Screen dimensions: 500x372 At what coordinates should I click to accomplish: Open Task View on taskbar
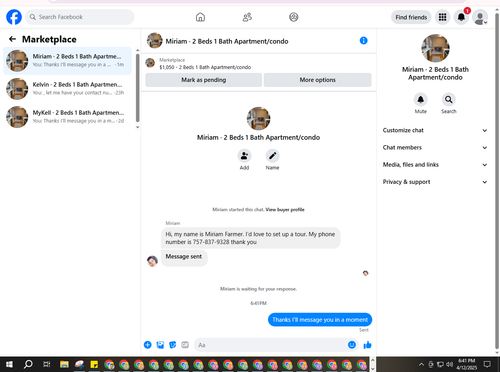[x=46, y=364]
